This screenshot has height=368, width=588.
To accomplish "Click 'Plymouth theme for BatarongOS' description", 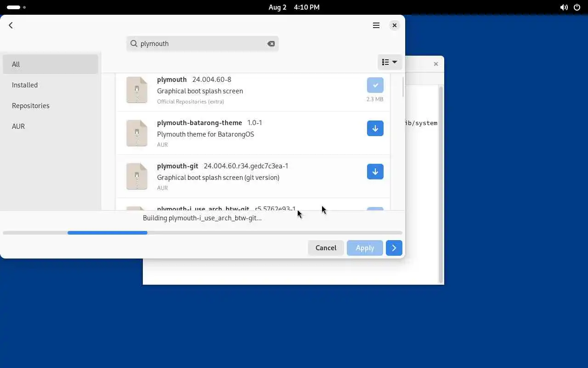I will point(205,134).
